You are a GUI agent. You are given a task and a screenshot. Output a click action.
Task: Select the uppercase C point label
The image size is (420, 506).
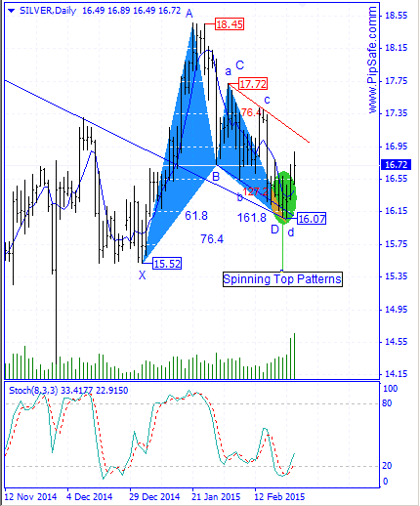[240, 65]
